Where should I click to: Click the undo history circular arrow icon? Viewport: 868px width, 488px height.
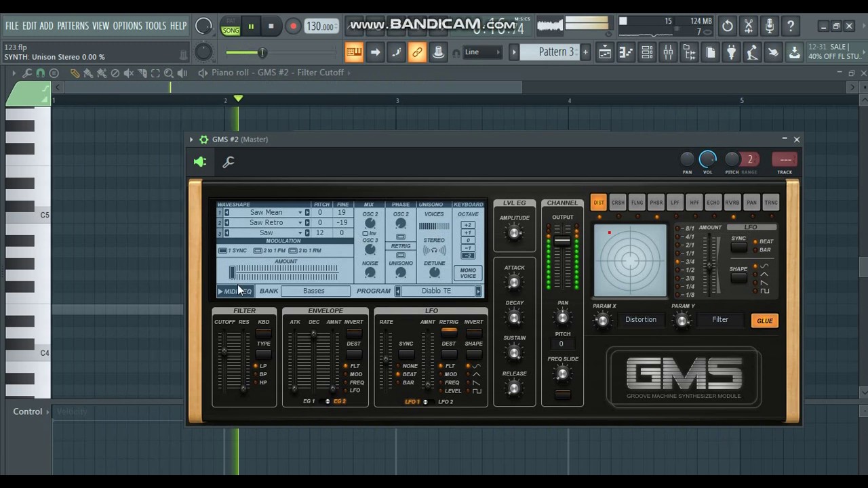(727, 26)
